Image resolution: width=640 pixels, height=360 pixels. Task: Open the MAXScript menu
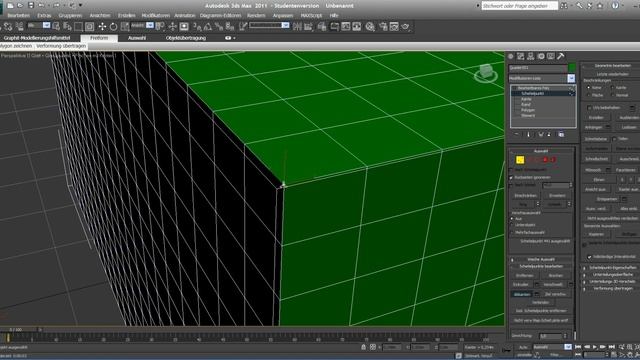[311, 15]
